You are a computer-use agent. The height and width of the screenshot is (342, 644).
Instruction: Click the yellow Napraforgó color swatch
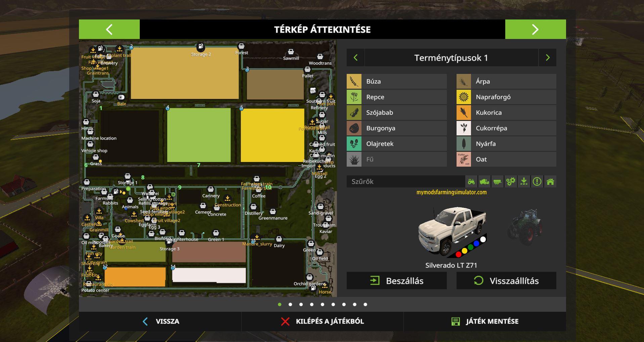464,97
